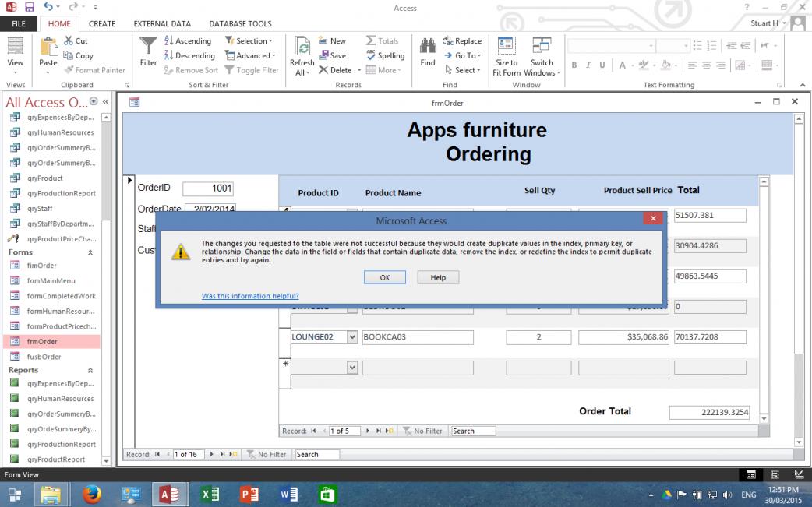Open the LOUNGE02 Product ID dropdown

[x=352, y=337]
